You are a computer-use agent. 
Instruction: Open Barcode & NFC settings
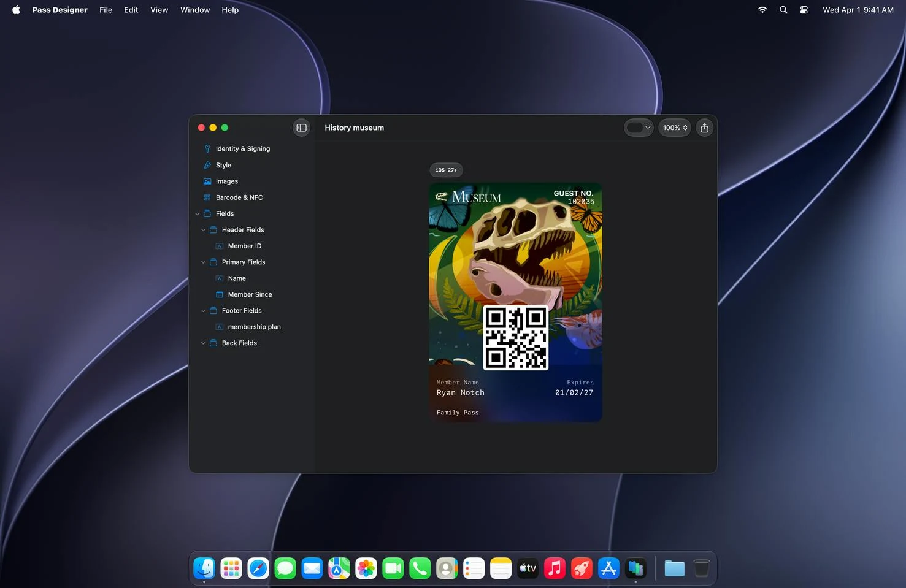(239, 197)
